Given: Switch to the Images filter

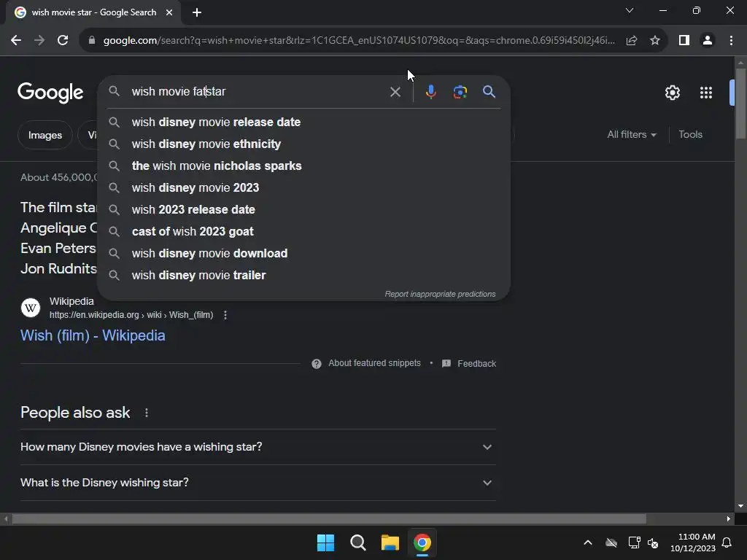Looking at the screenshot, I should (44, 135).
